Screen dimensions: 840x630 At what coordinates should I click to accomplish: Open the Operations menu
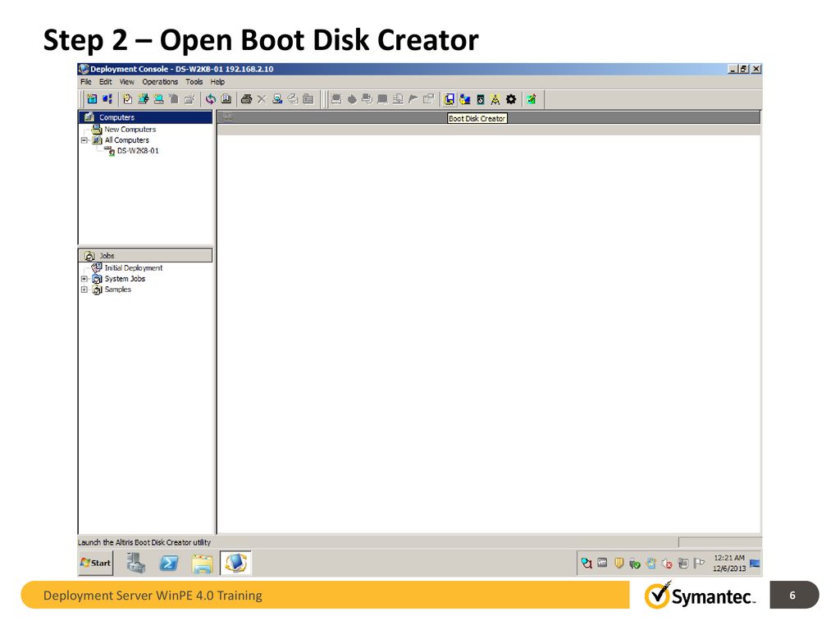160,82
